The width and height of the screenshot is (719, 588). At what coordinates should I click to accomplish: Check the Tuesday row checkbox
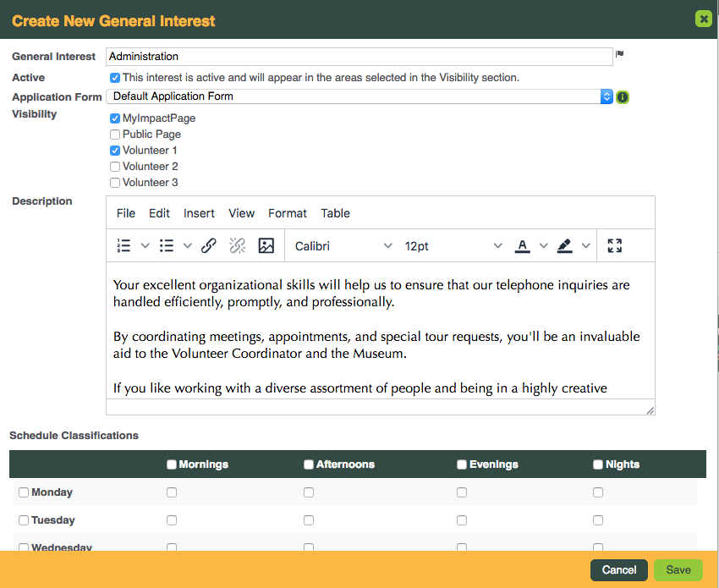pos(24,520)
